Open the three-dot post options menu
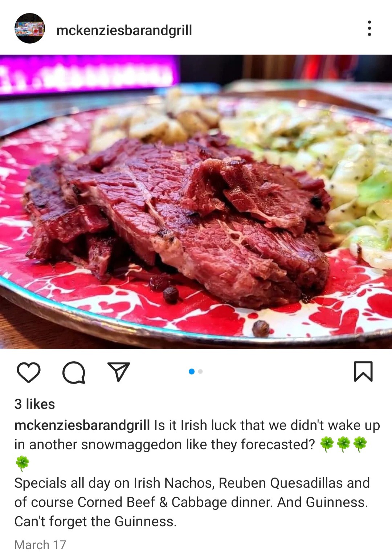The width and height of the screenshot is (392, 559). click(x=369, y=28)
